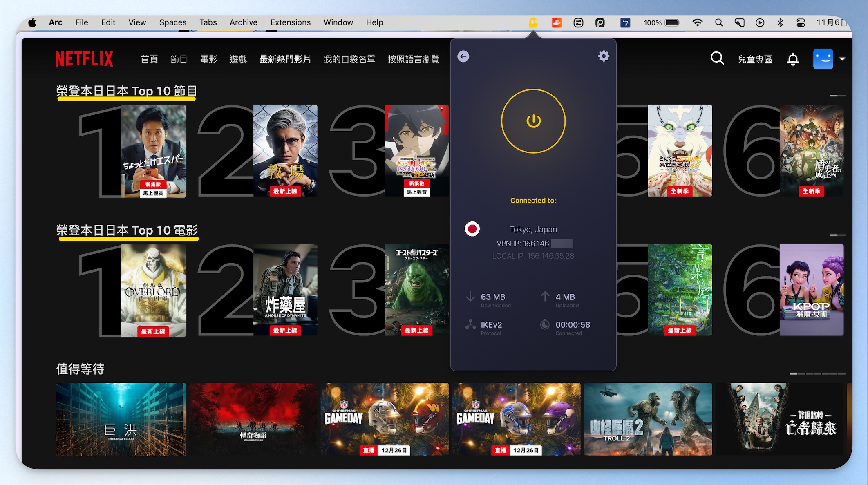The image size is (868, 485).
Task: Click the LOCAL IP address line
Action: click(533, 256)
